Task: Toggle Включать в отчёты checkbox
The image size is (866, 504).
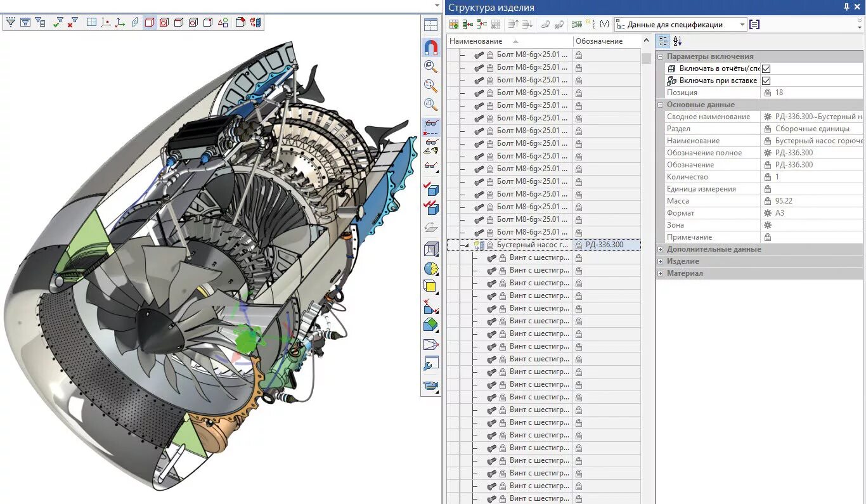Action: coord(766,68)
